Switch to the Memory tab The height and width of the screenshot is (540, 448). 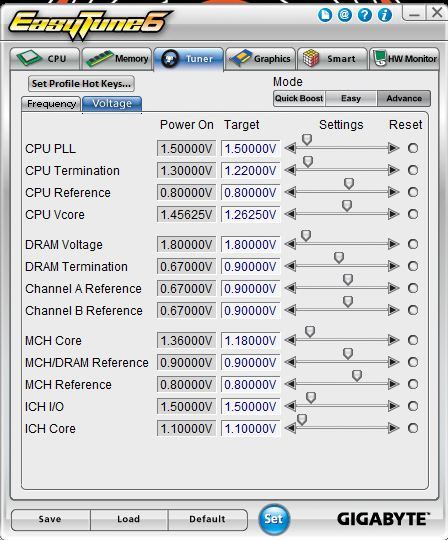pyautogui.click(x=117, y=59)
